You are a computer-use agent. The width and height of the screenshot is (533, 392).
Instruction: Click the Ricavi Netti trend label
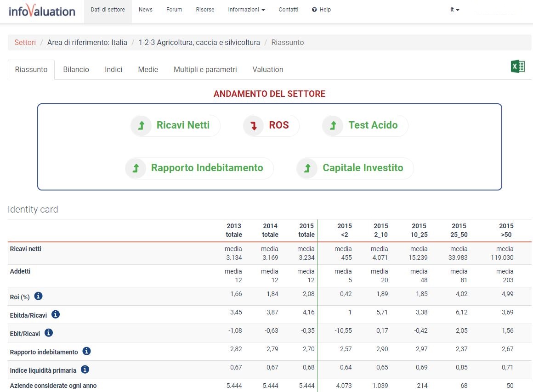pyautogui.click(x=183, y=125)
